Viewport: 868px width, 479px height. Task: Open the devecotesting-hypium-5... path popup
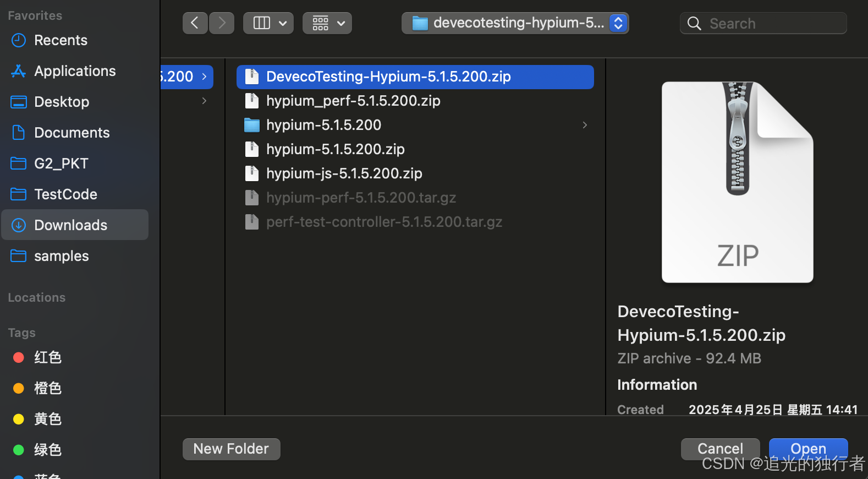point(515,23)
